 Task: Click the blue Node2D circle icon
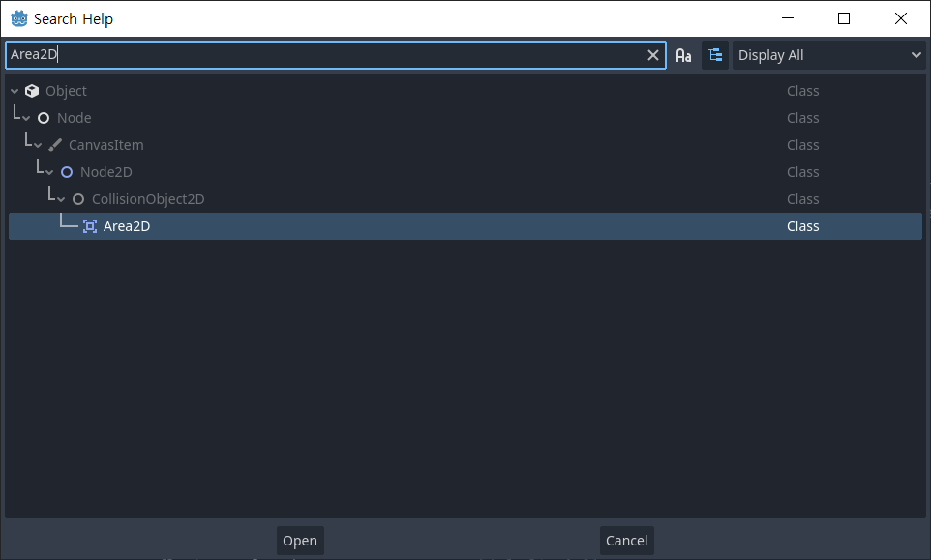[x=67, y=172]
